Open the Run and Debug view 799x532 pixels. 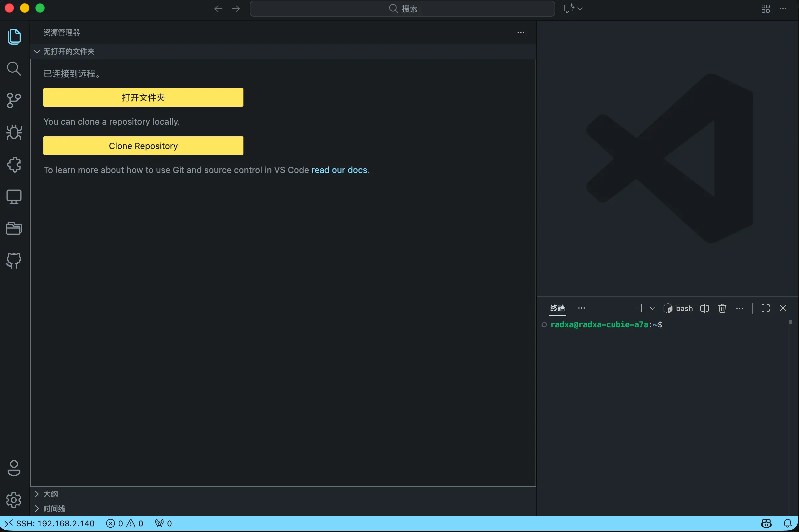[x=14, y=132]
